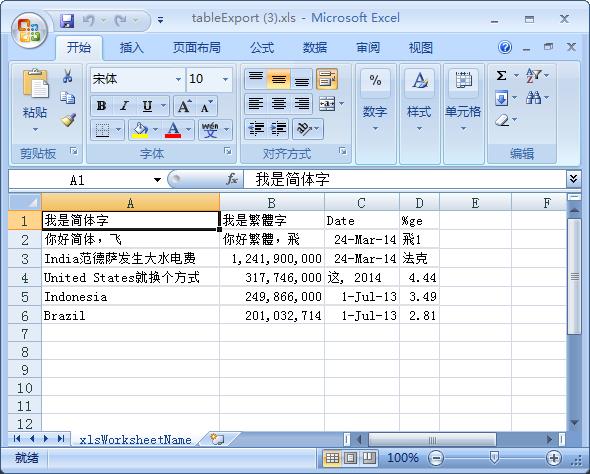Viewport: 590px width, 474px height.
Task: Activate the Format Painter brush
Action: pyautogui.click(x=68, y=120)
